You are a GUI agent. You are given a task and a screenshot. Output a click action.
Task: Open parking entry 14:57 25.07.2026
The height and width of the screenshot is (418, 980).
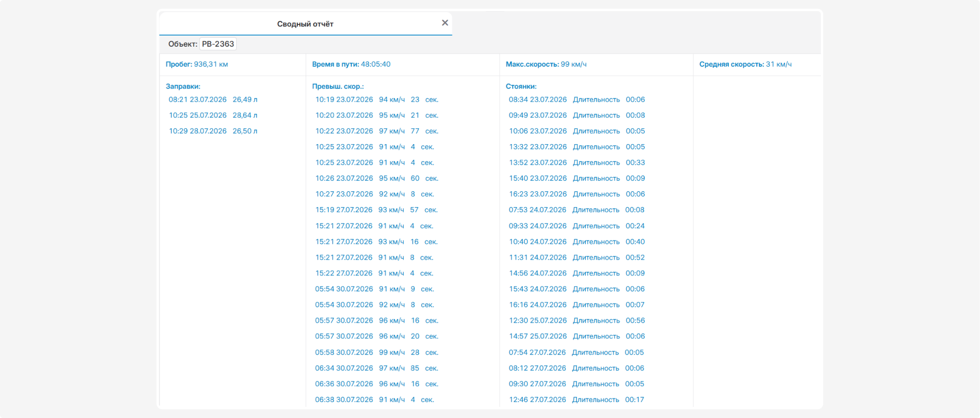click(x=577, y=336)
